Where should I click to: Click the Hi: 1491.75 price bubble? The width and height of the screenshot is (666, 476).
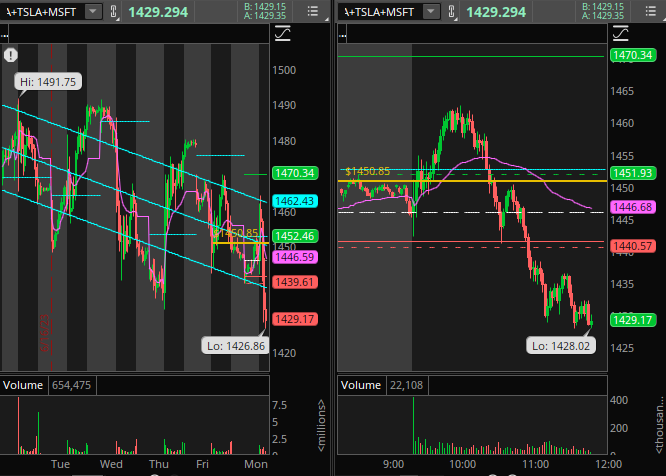(x=48, y=83)
